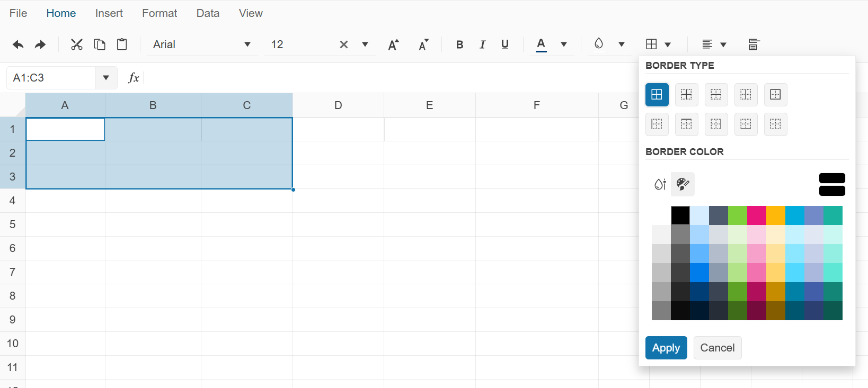Click the Redo arrow in the toolbar
868x388 pixels.
(x=40, y=44)
